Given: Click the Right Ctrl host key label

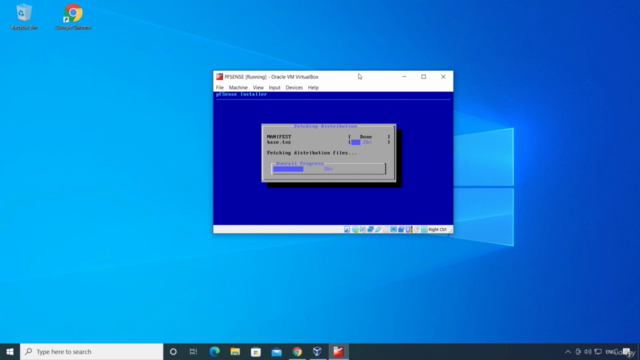Looking at the screenshot, I should coord(438,229).
